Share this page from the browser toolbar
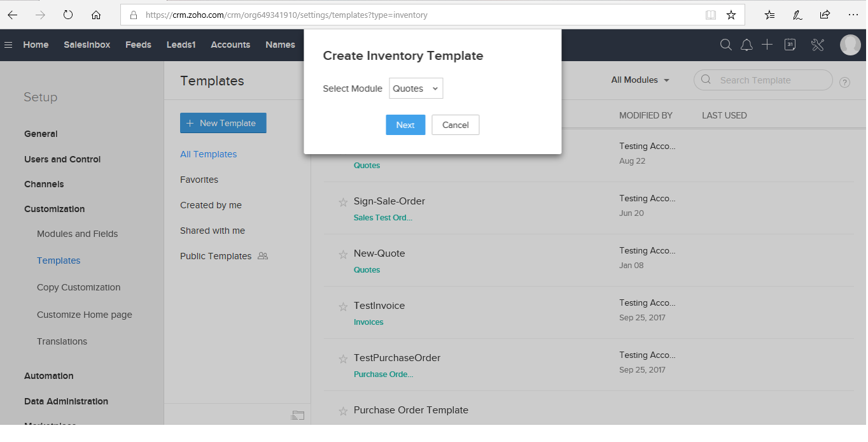This screenshot has width=868, height=442. (825, 15)
